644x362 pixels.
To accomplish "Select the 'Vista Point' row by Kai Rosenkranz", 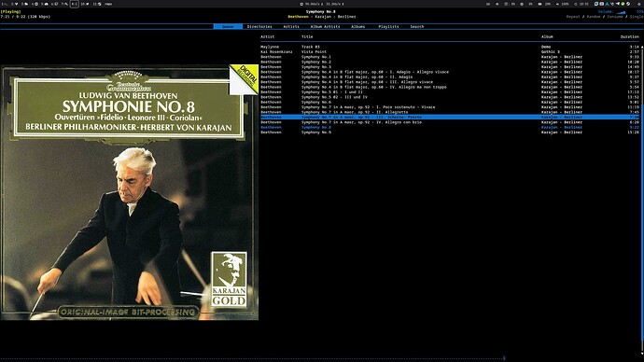I will 450,51.
